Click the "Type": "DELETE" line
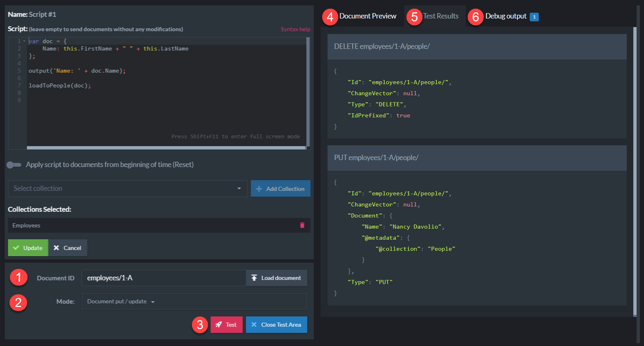The image size is (644, 346). pos(377,104)
